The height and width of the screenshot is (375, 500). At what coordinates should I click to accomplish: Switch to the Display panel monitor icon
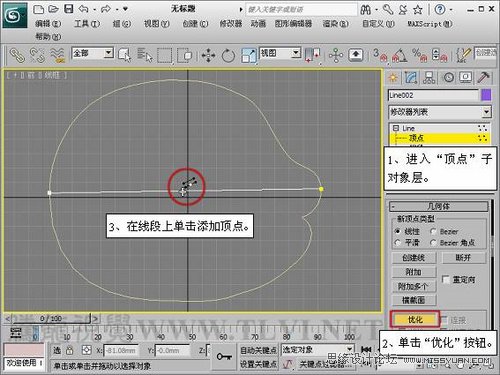point(466,78)
